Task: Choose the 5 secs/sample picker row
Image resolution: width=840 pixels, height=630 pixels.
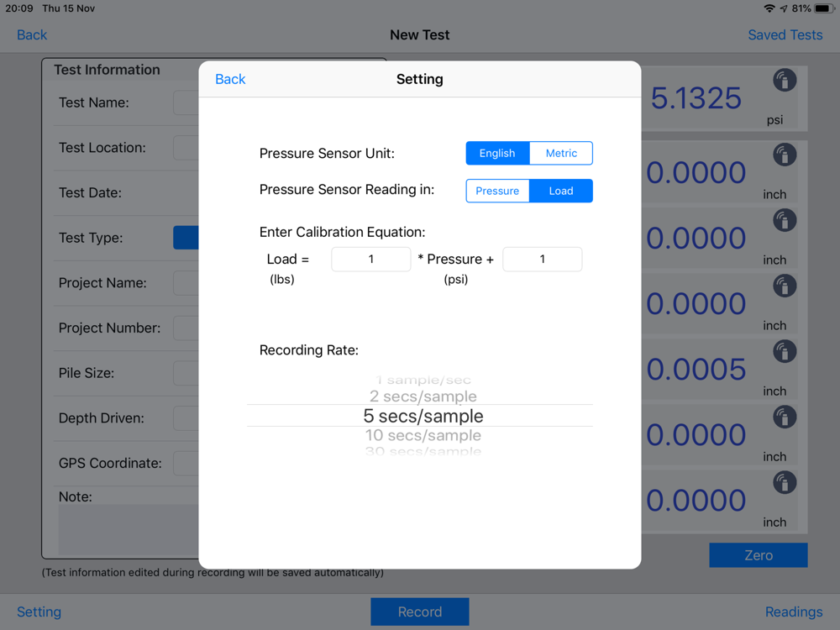Action: (x=420, y=416)
